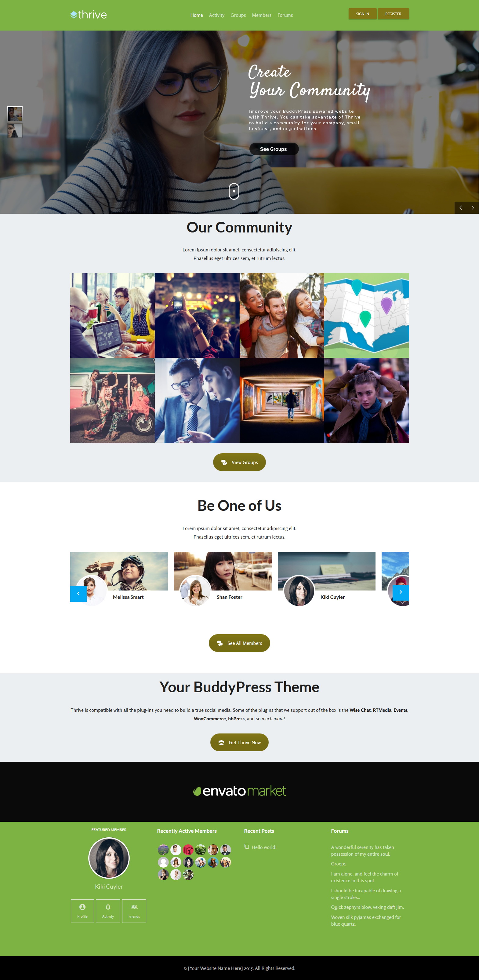The width and height of the screenshot is (479, 980).
Task: Go to previous hero slide arrow
Action: pos(461,207)
